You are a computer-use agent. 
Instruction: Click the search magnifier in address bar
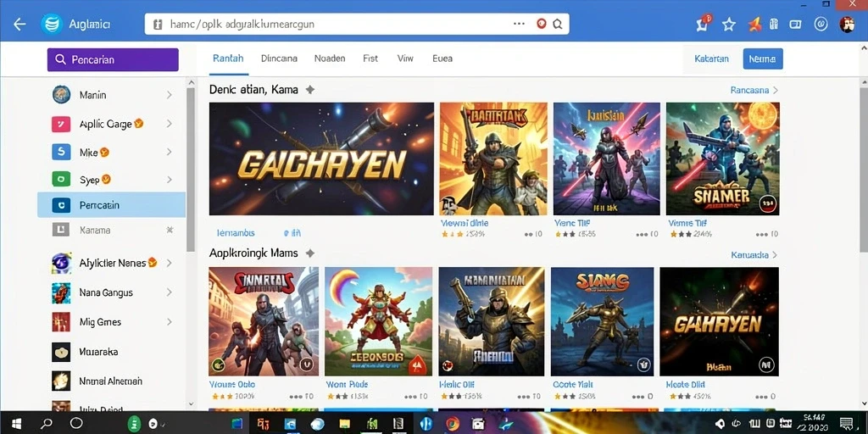pyautogui.click(x=558, y=25)
